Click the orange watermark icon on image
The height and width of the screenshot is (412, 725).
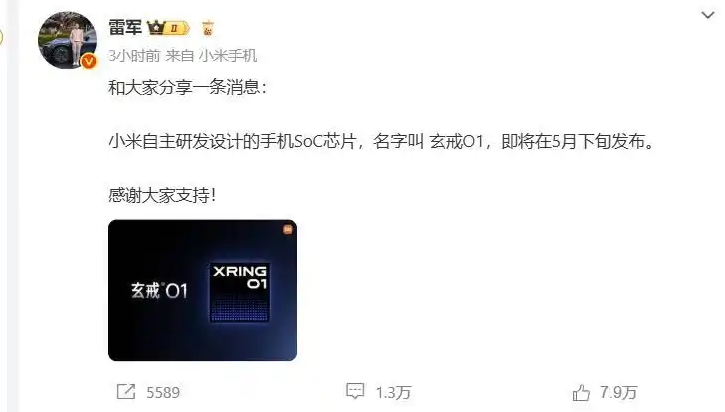[x=288, y=229]
